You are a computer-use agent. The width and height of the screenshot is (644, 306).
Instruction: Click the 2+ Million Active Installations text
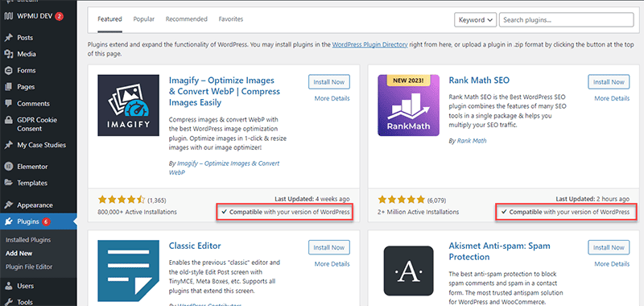coord(418,213)
